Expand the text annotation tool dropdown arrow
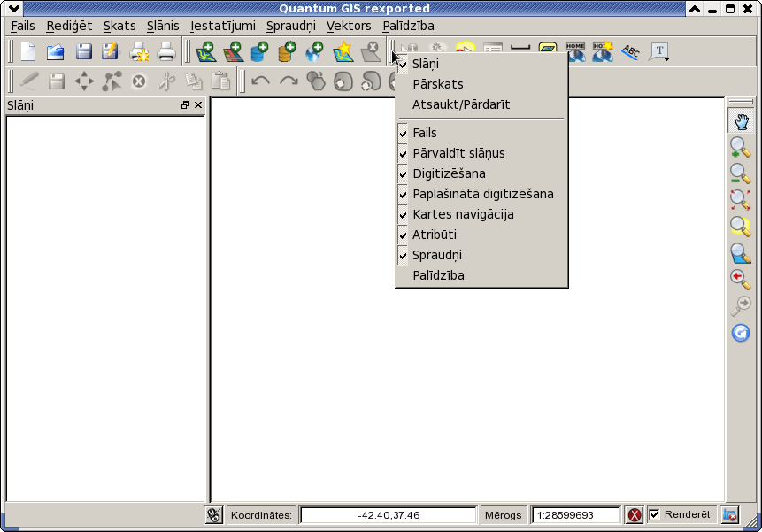 (667, 59)
